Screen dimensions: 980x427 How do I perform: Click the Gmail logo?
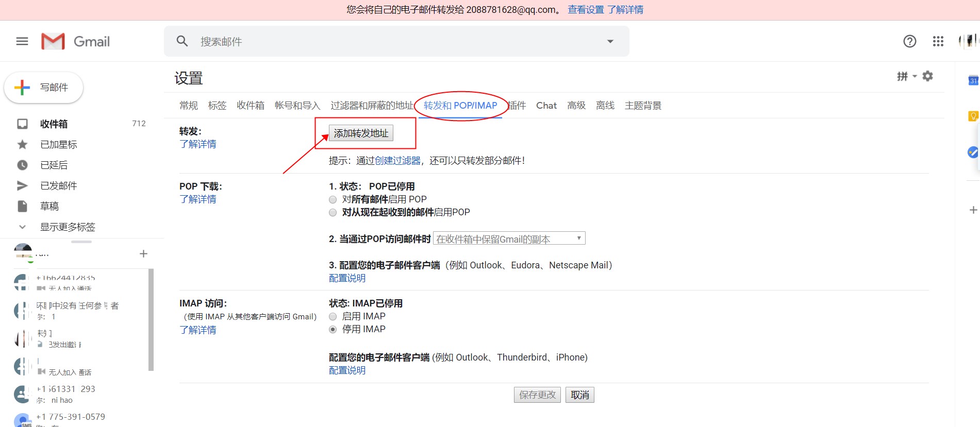coord(76,41)
